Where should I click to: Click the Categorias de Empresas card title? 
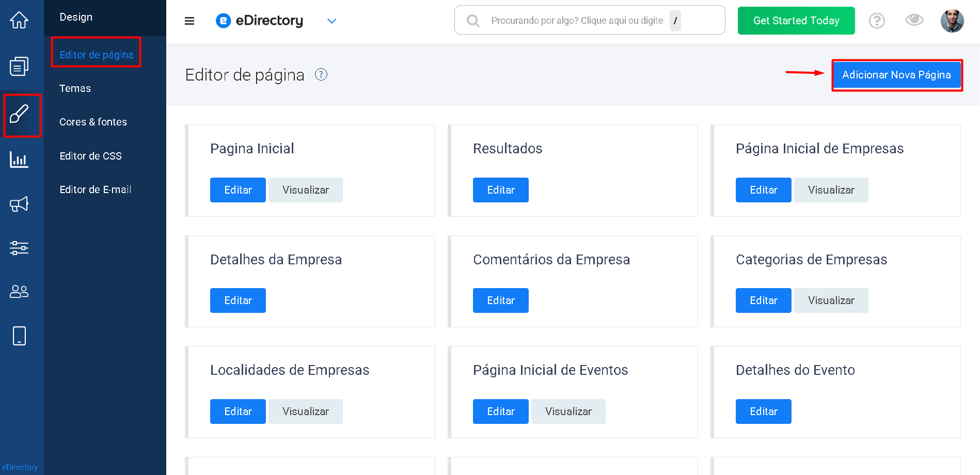(811, 259)
